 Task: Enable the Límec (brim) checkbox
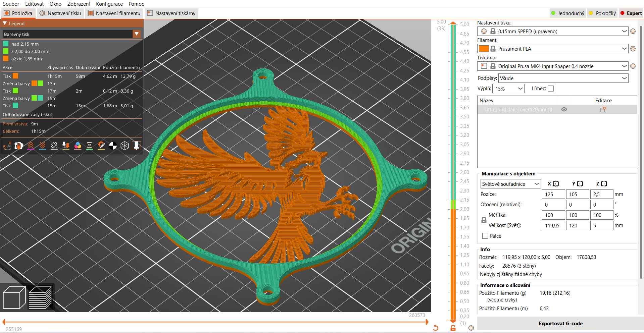(551, 89)
